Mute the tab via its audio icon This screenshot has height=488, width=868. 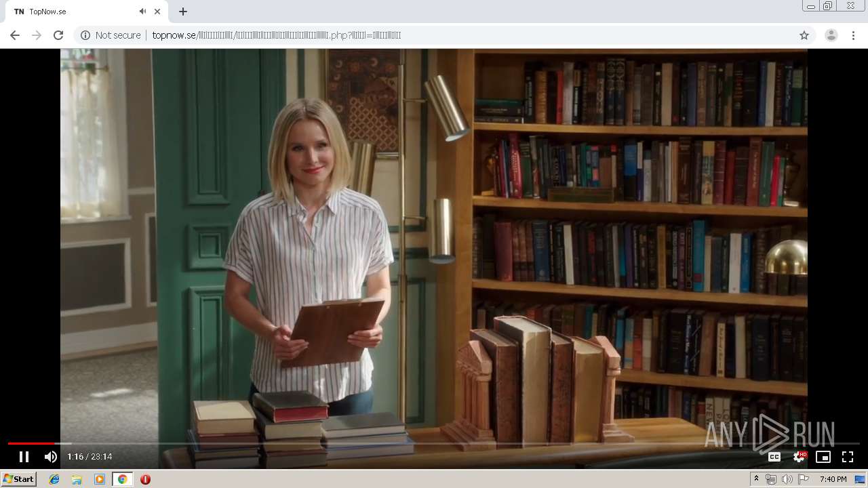(142, 12)
